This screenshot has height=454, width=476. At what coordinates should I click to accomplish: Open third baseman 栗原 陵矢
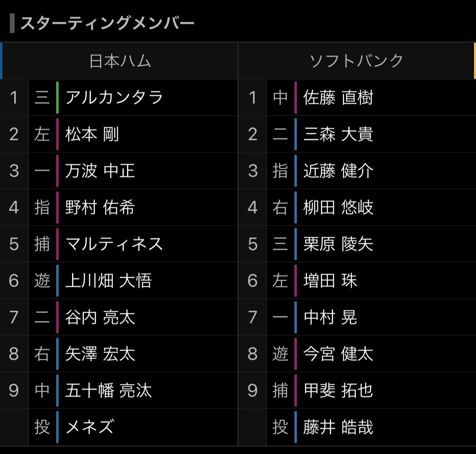click(338, 244)
